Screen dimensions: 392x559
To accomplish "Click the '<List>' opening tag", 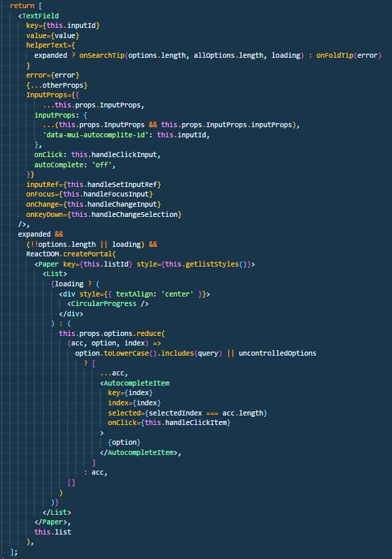I will [x=54, y=274].
